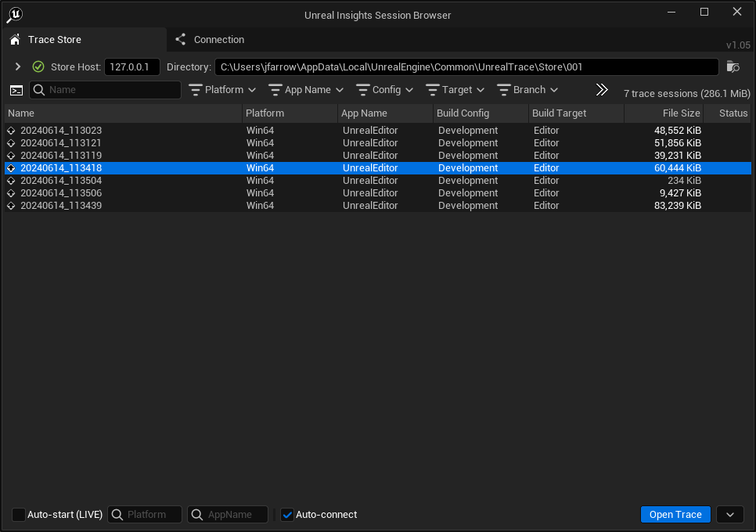Focus the Platform auto-start filter field
This screenshot has height=532, width=756.
(x=145, y=515)
